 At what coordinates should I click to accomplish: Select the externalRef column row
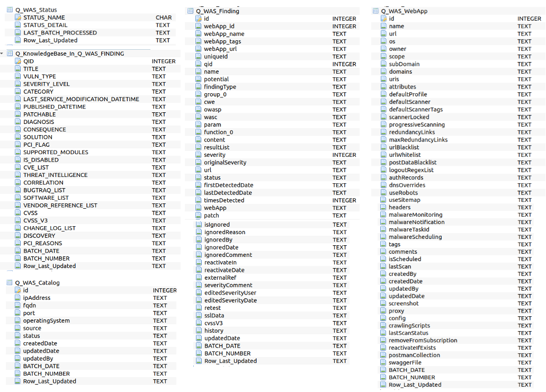point(272,278)
